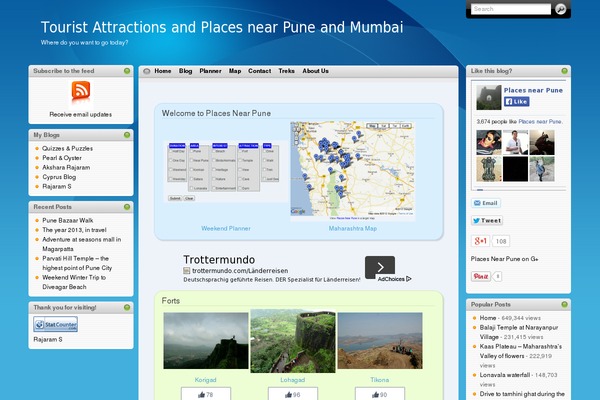Open the Korigad fort link
This screenshot has height=400, width=600.
[x=205, y=380]
